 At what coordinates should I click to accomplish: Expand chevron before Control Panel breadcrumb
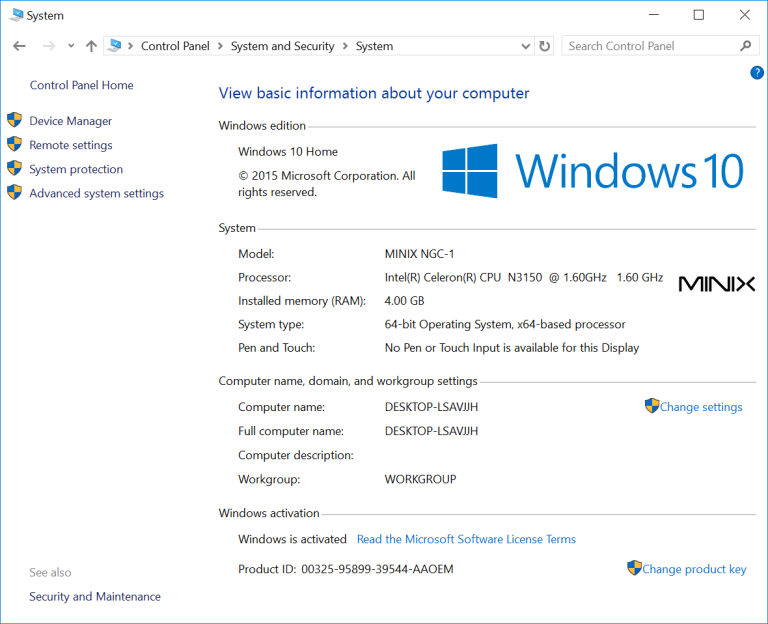130,46
